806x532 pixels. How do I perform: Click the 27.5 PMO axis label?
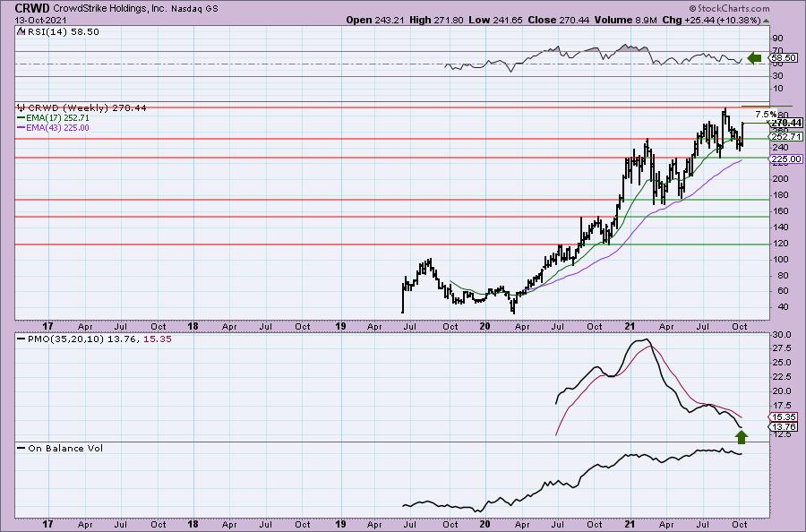tap(781, 348)
